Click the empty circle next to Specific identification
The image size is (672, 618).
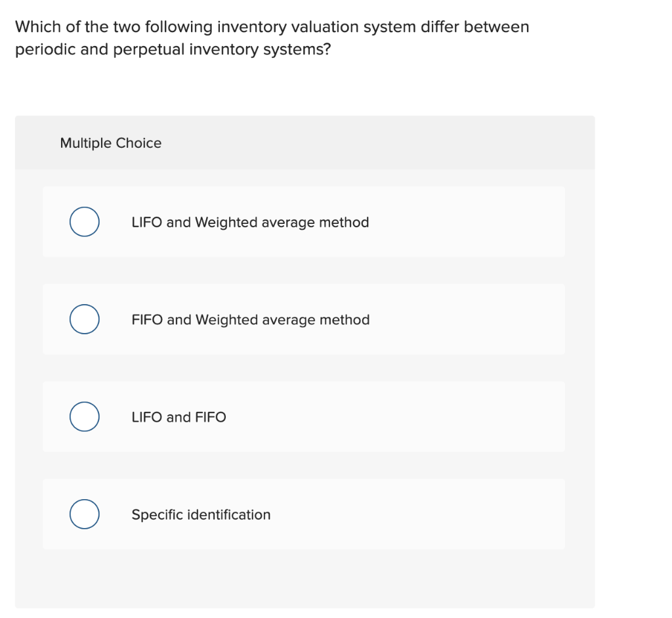pos(84,514)
